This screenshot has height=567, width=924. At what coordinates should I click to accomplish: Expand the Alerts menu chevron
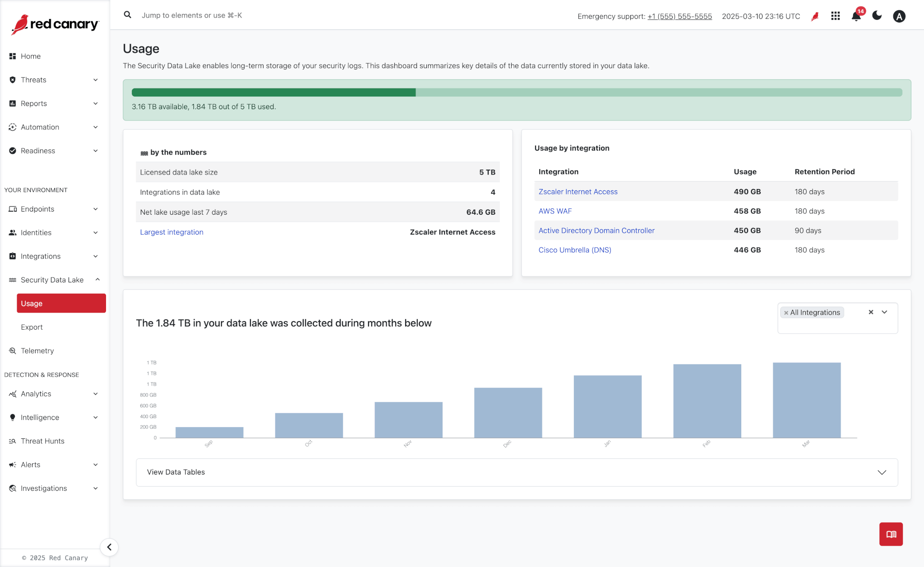[x=96, y=465]
